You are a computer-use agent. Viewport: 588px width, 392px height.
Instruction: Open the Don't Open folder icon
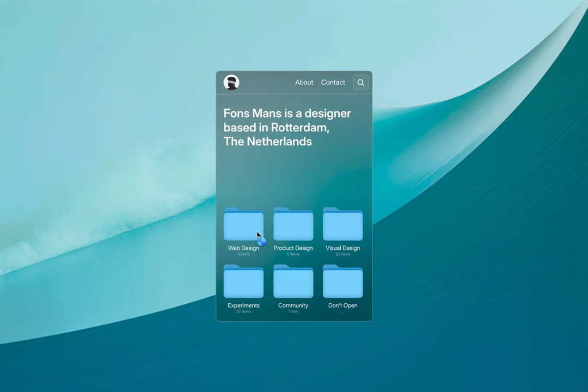click(x=343, y=281)
